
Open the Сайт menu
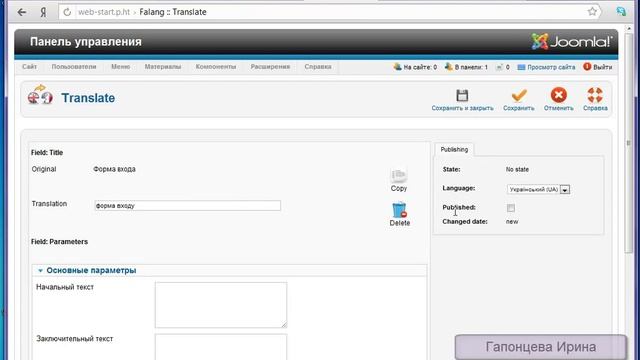[x=29, y=67]
